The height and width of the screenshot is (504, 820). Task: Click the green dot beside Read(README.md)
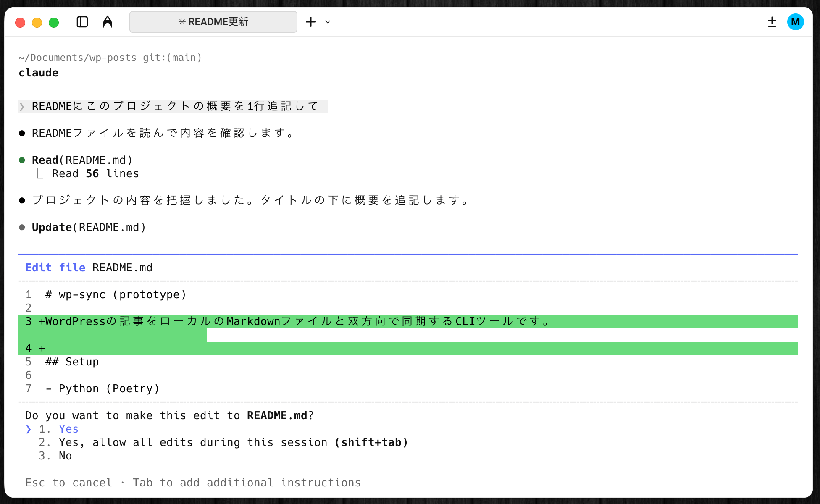pos(22,160)
